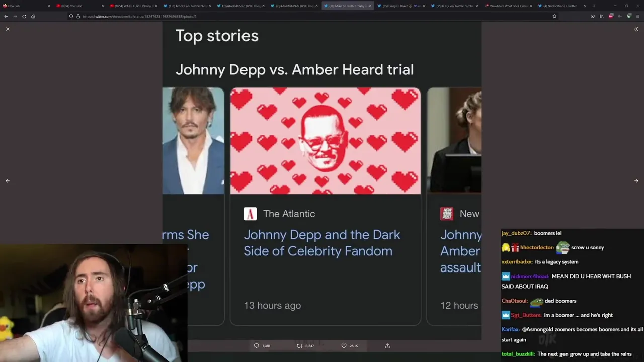Open the Firefox hamburger menu
This screenshot has width=644, height=362.
click(x=637, y=16)
